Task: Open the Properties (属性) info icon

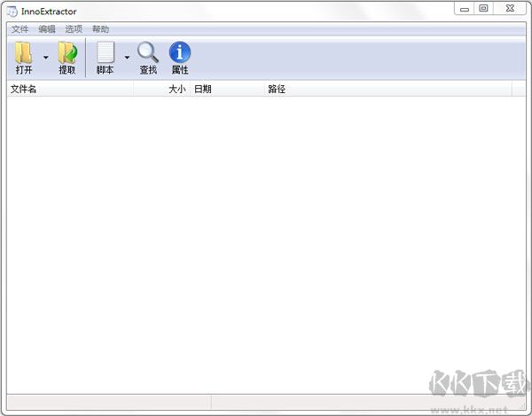Action: pyautogui.click(x=180, y=52)
